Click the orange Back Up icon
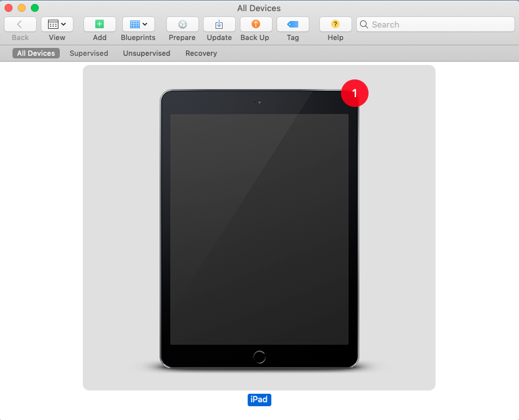Viewport: 519px width, 420px height. pos(256,24)
